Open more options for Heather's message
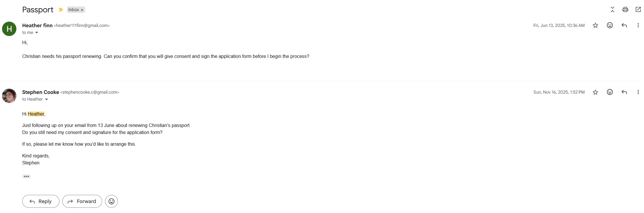 tap(638, 25)
